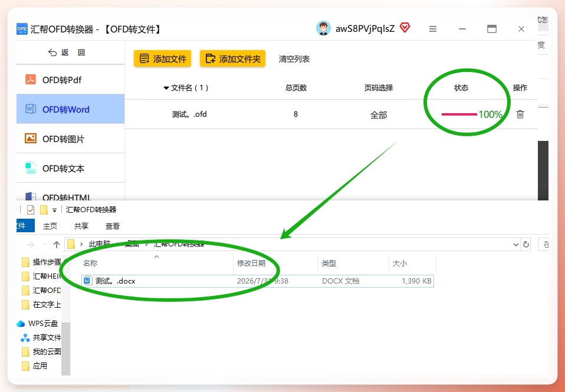Click the username awS8PVjPqIsZ

[365, 28]
